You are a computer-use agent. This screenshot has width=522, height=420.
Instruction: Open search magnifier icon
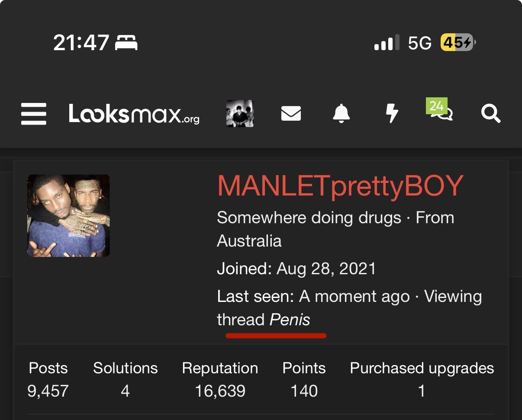click(491, 114)
